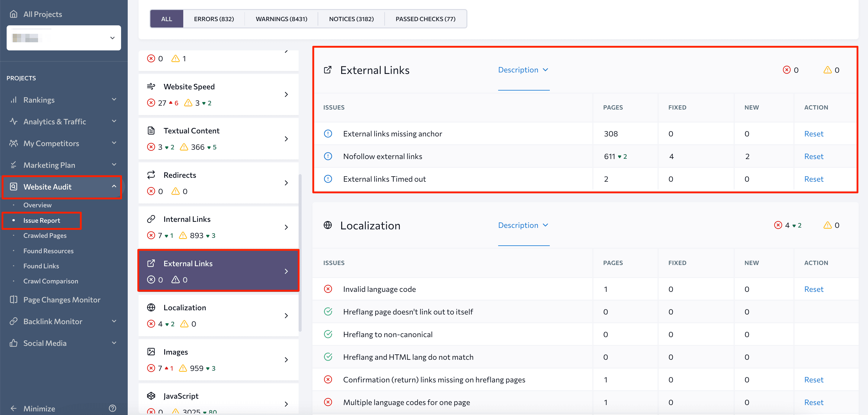
Task: Expand the External Links Description dropdown
Action: coord(523,69)
